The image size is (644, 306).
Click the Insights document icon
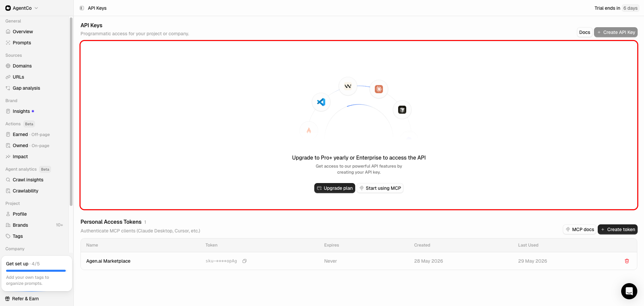8,111
